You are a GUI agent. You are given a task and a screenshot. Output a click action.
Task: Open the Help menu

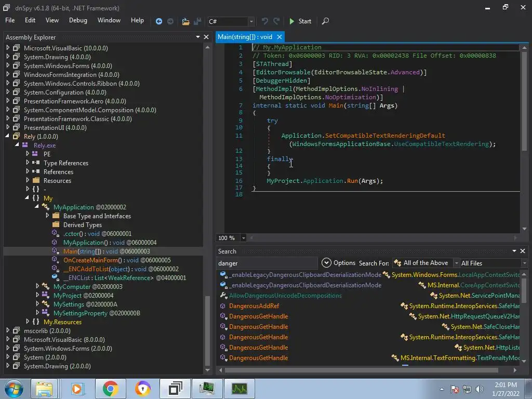(137, 20)
